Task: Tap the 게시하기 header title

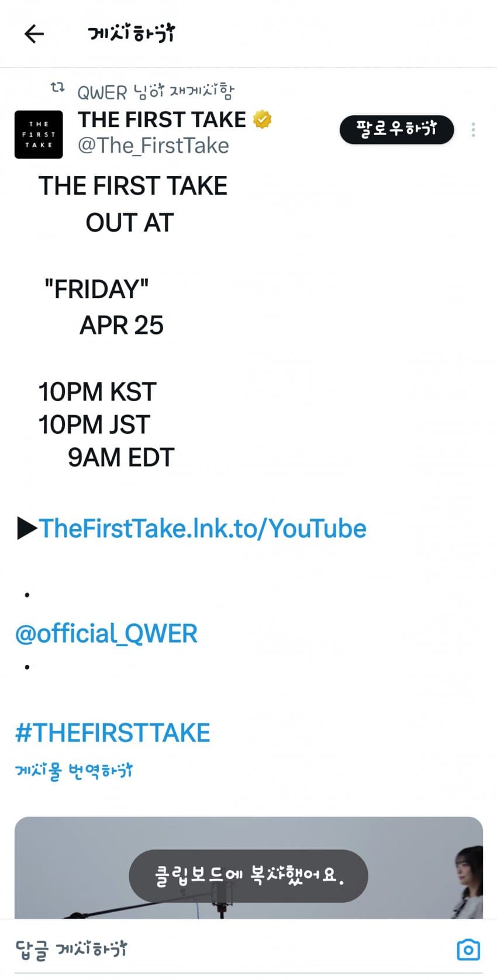Action: point(131,33)
